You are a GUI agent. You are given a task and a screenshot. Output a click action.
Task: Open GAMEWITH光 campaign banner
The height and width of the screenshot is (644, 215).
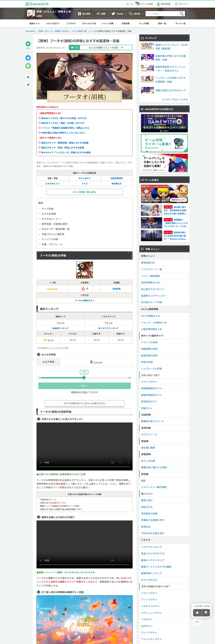164,123
